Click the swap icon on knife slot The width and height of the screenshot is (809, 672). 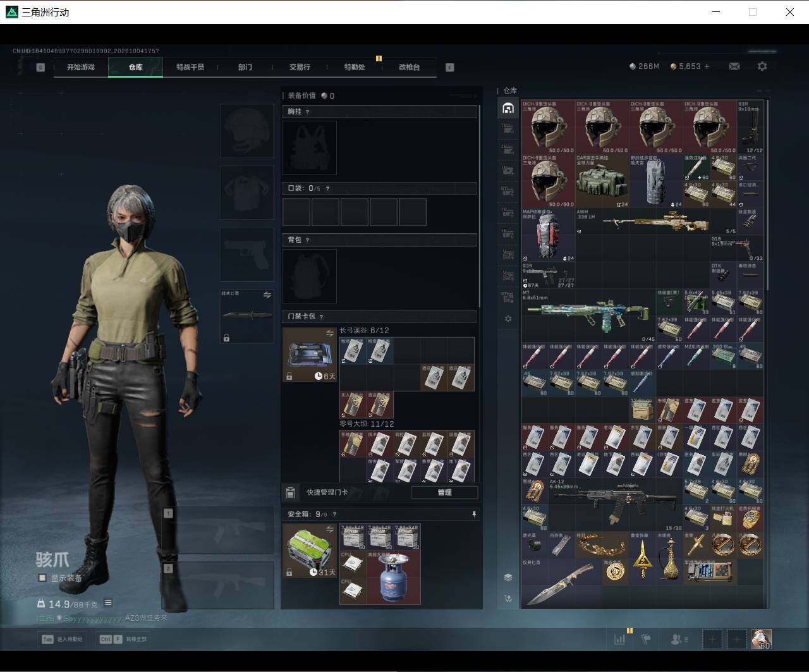click(267, 295)
